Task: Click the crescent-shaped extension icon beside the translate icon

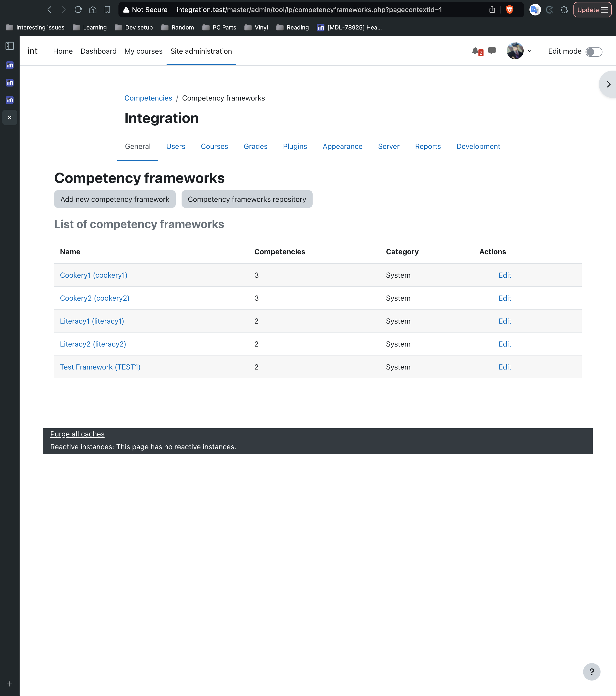Action: coord(549,9)
